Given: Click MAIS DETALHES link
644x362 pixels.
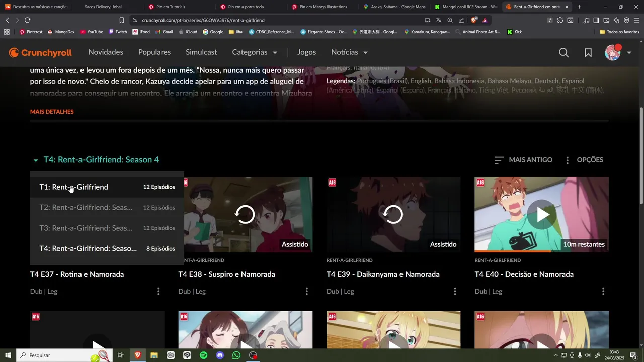Looking at the screenshot, I should [52, 112].
